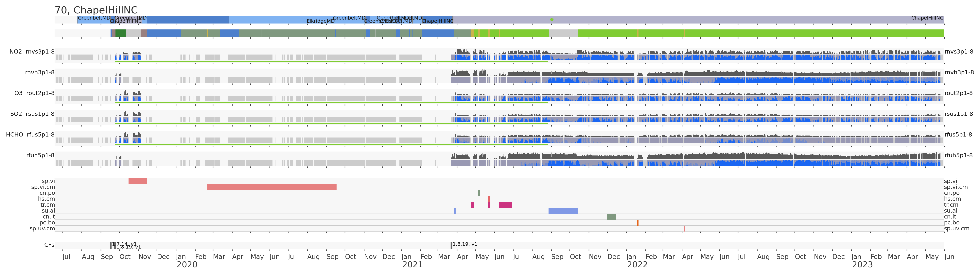The width and height of the screenshot is (980, 275).
Task: Click the orange pc.bo event marker
Action: [638, 223]
